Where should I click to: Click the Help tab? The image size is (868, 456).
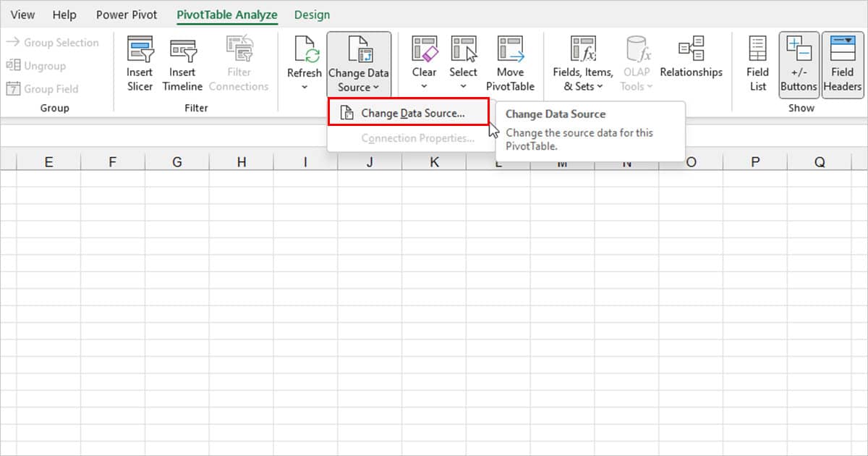click(x=64, y=14)
